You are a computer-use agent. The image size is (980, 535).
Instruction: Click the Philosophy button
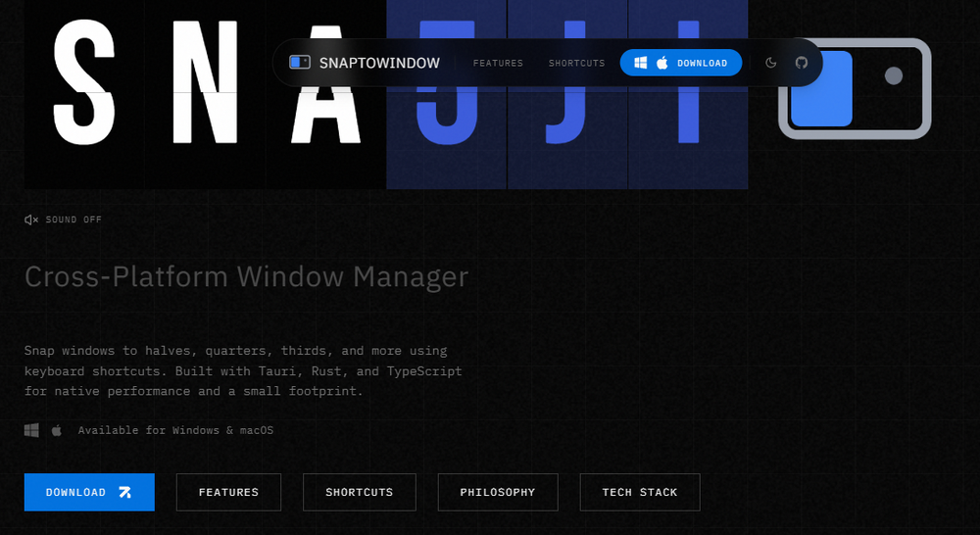(498, 492)
